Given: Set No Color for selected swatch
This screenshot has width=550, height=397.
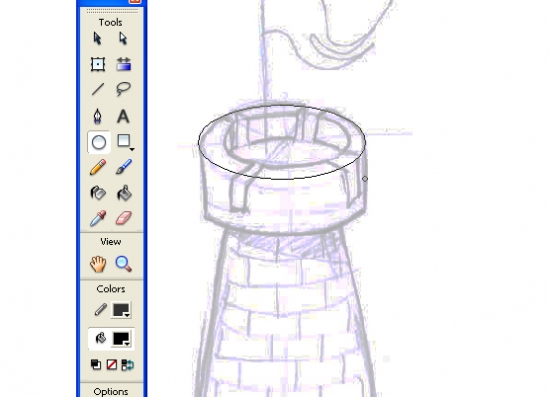Looking at the screenshot, I should coord(112,365).
